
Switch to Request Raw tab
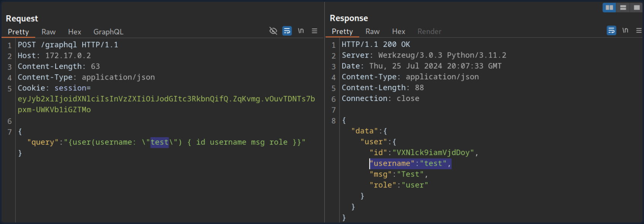coord(48,32)
